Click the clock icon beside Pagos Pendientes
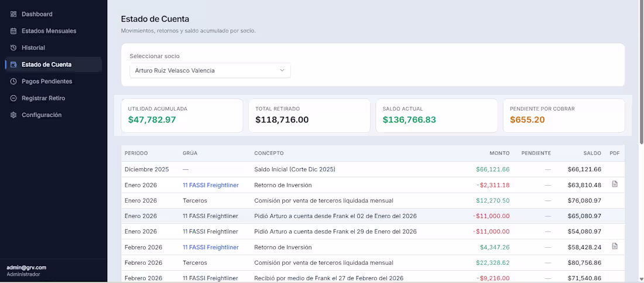This screenshot has height=283, width=644. 13,81
